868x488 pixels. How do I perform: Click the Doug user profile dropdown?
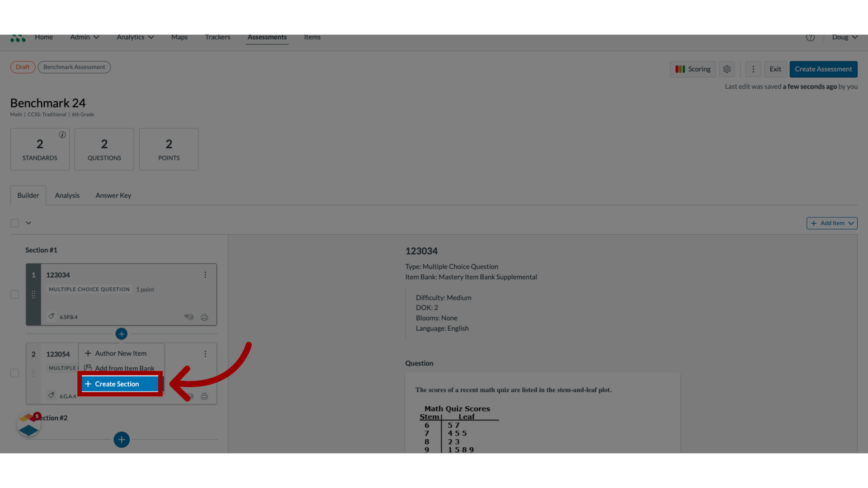(x=845, y=36)
